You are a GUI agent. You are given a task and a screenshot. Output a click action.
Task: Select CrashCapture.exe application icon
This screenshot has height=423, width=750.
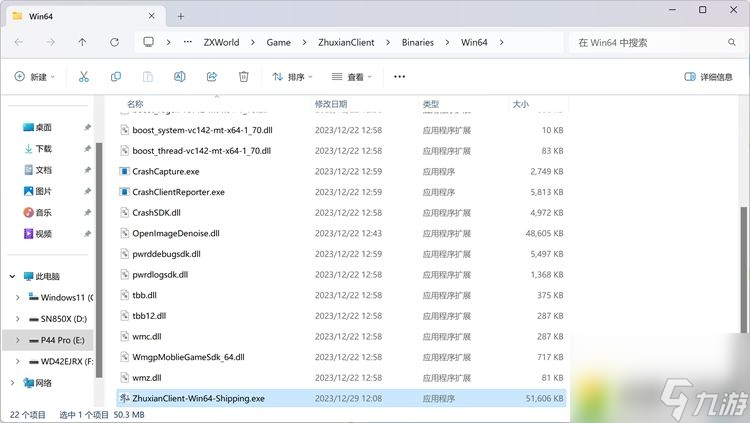pos(124,171)
